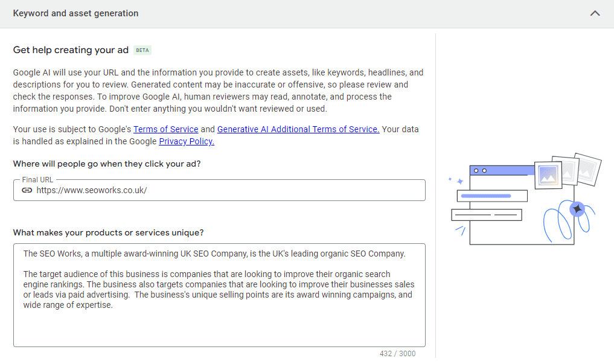Screen dimensions: 614x364
Task: Click the link icon in Final URL field
Action: tap(27, 190)
